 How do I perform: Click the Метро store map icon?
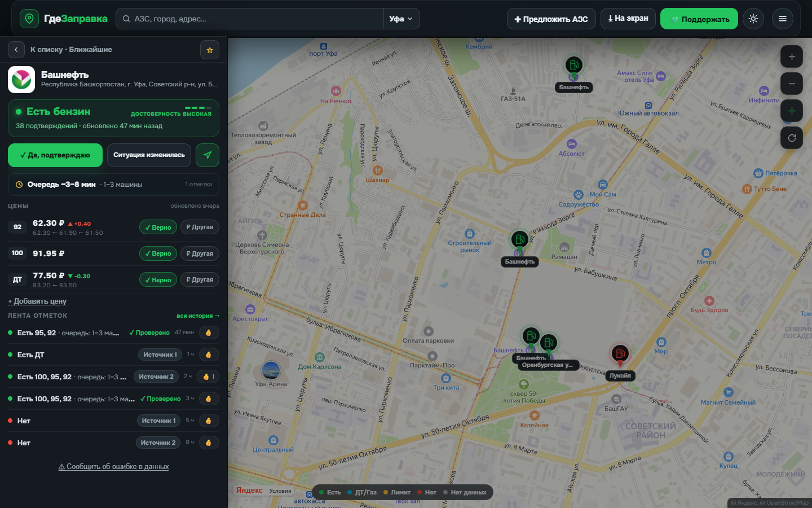[706, 253]
